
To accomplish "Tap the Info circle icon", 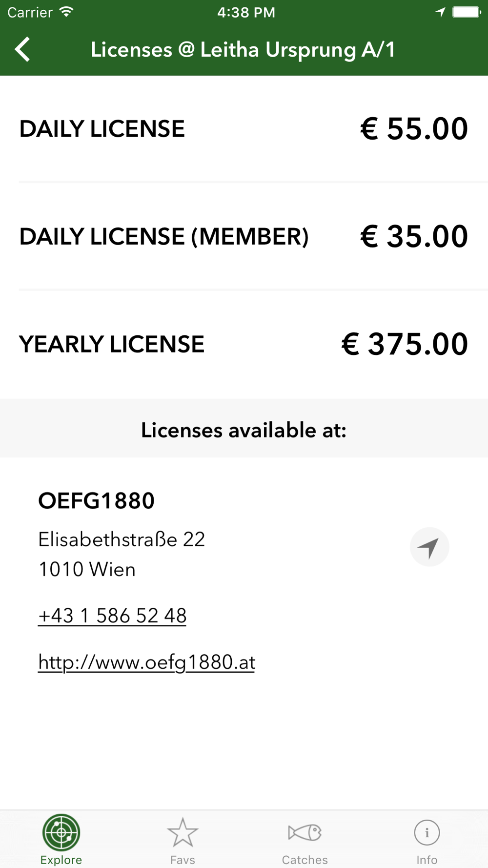I will tap(427, 832).
